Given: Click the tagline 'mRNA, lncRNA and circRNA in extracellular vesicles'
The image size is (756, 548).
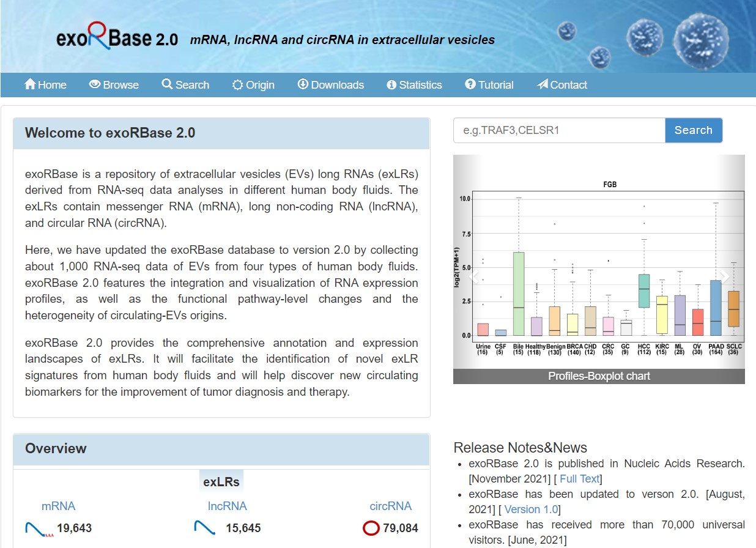Looking at the screenshot, I should point(343,40).
